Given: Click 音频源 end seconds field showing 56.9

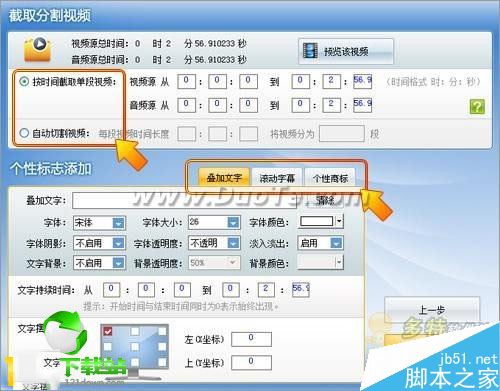Looking at the screenshot, I should [x=362, y=105].
